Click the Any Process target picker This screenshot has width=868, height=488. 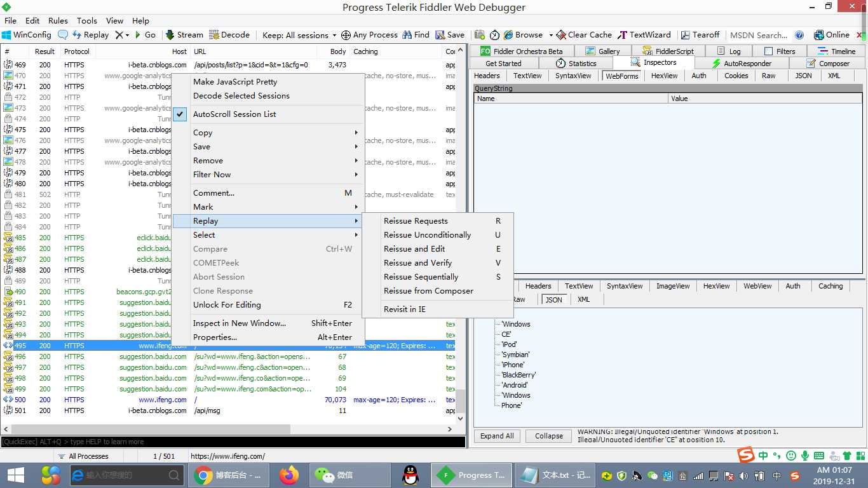click(369, 35)
